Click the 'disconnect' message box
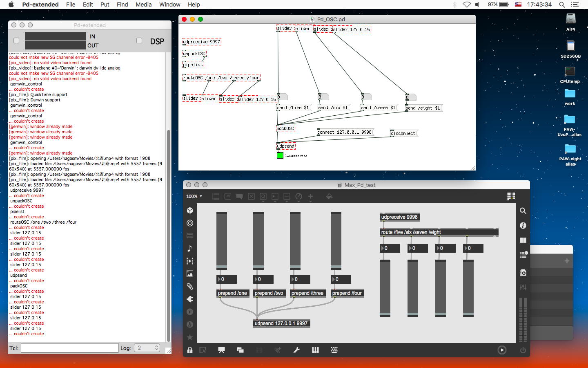The image size is (588, 368). point(403,133)
